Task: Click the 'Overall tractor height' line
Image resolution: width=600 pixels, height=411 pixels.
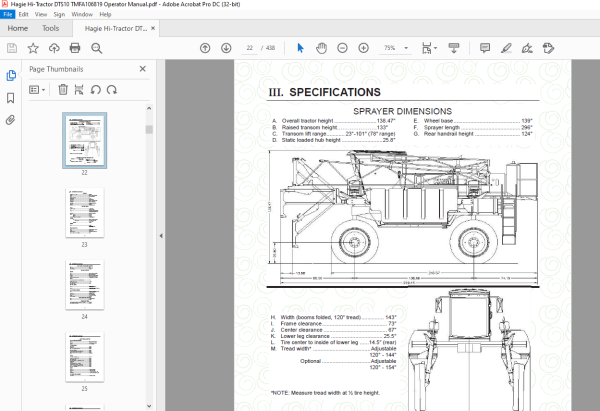Action: click(x=333, y=121)
